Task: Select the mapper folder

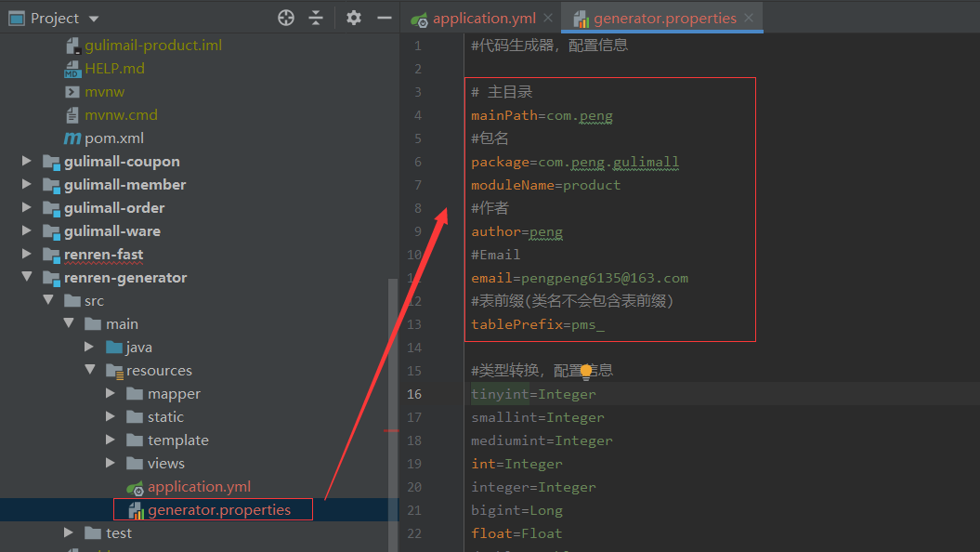Action: (x=174, y=394)
